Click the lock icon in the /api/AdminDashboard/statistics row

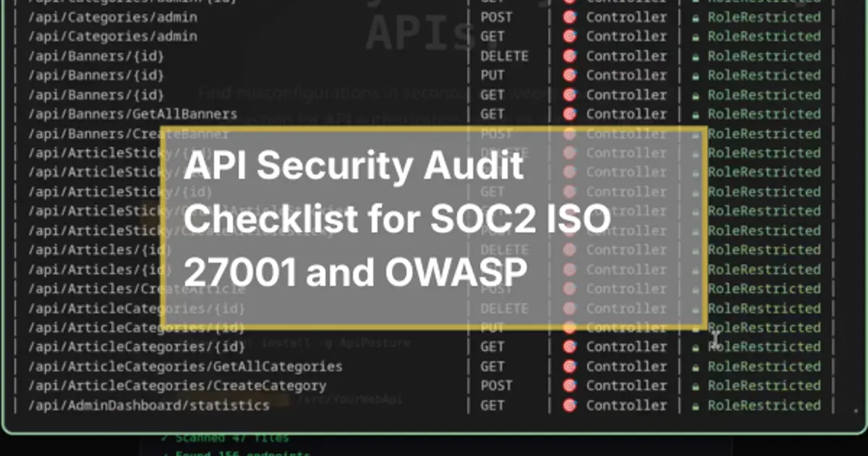pos(695,406)
